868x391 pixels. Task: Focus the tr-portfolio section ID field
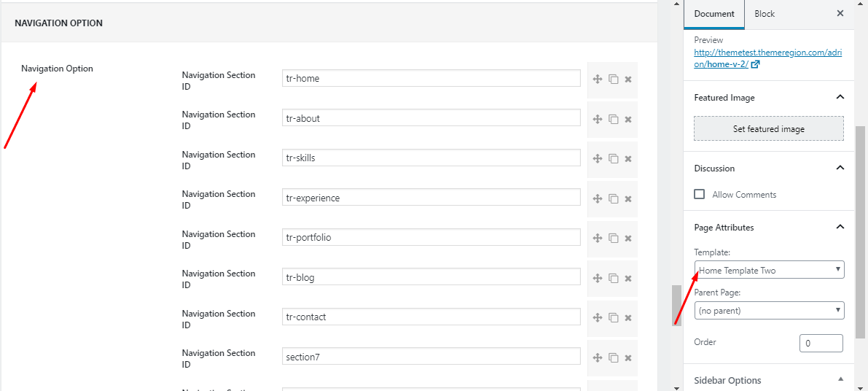pos(431,238)
